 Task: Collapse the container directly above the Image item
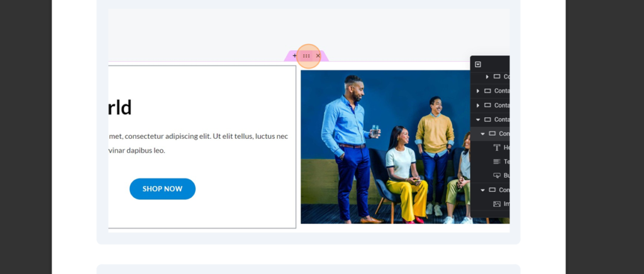483,190
